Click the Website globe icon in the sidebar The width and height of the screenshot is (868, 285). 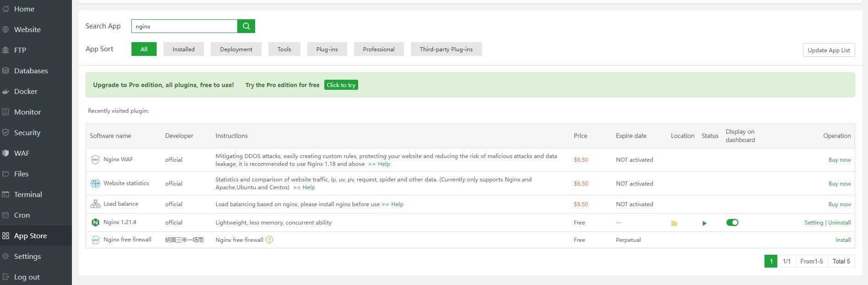click(5, 29)
